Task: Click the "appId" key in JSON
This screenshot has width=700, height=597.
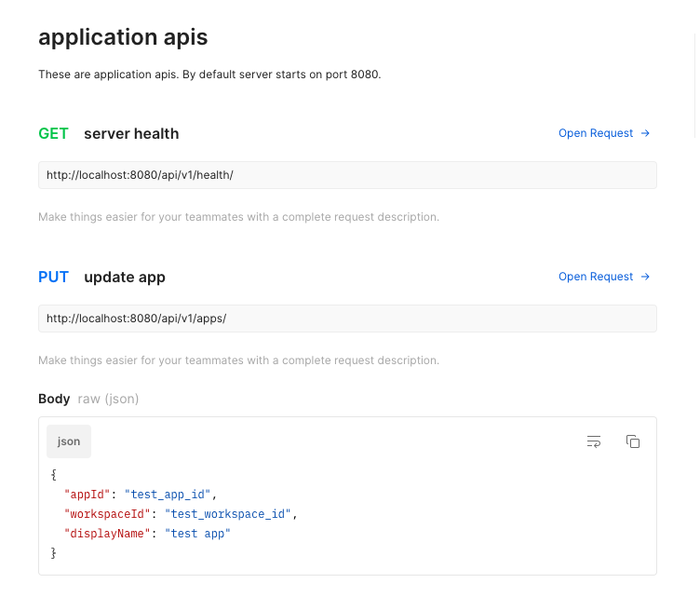Action: [x=87, y=494]
